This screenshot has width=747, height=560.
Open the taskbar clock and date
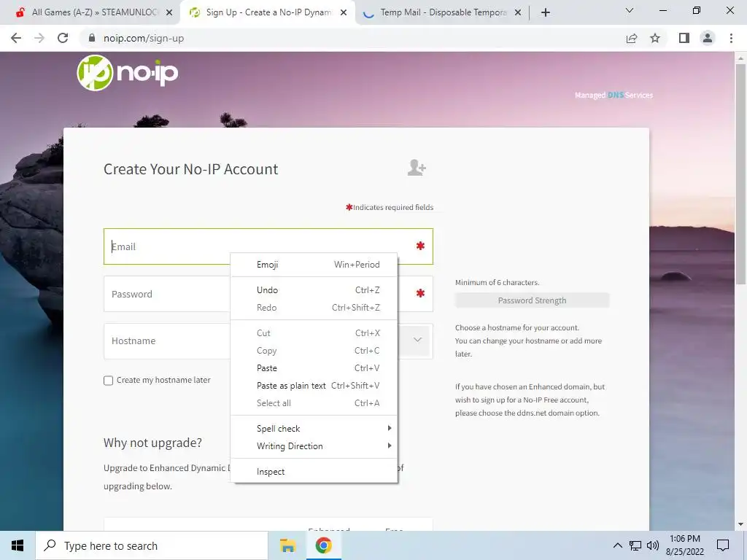pos(684,545)
